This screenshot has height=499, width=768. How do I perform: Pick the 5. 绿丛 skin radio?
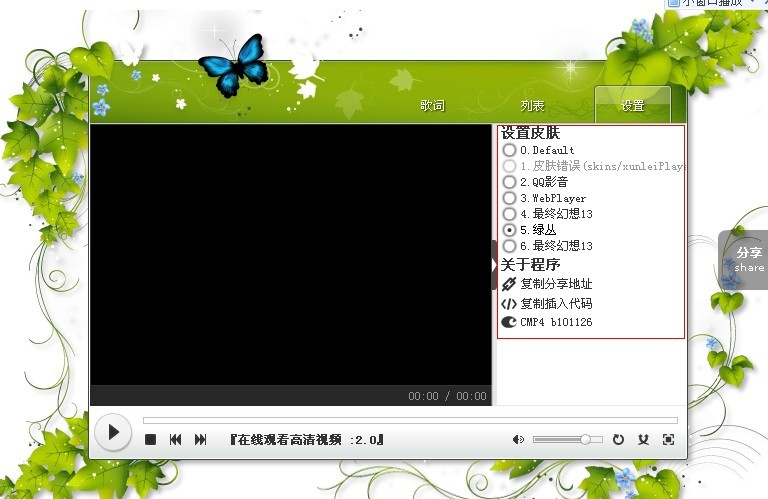(x=509, y=230)
